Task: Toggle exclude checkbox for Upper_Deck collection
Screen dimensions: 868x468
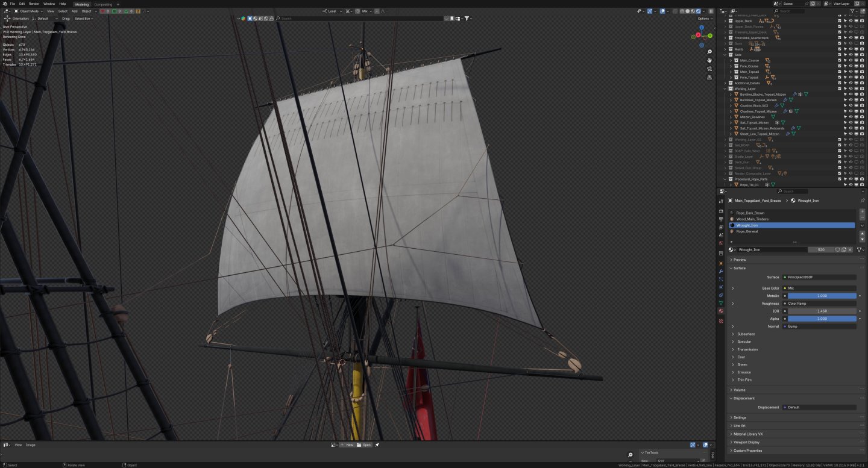Action: [x=839, y=20]
